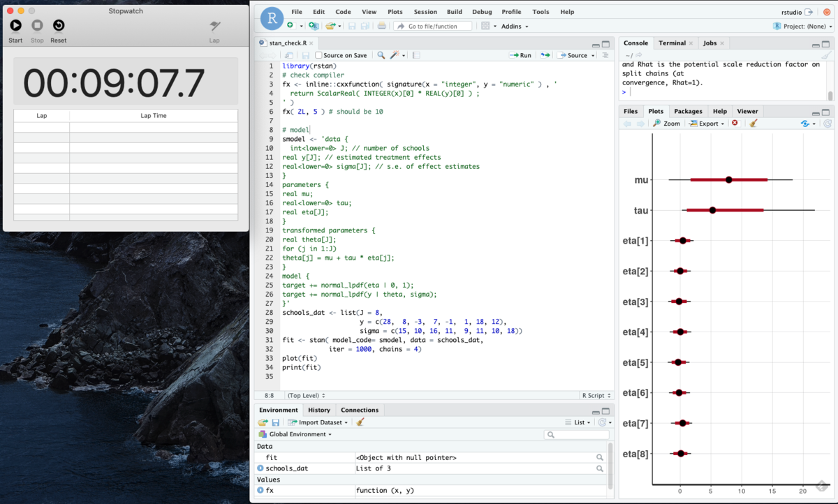Switch to the History tab
This screenshot has height=504, width=838.
pyautogui.click(x=319, y=410)
